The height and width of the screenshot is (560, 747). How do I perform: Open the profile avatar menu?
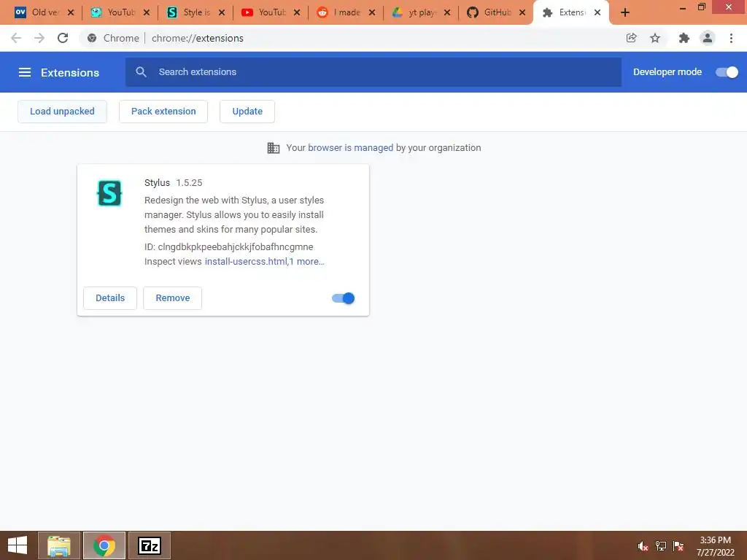pyautogui.click(x=708, y=38)
